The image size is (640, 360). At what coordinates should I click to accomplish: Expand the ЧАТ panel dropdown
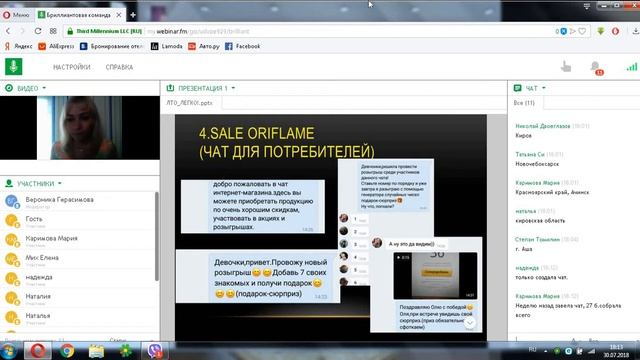tap(543, 88)
